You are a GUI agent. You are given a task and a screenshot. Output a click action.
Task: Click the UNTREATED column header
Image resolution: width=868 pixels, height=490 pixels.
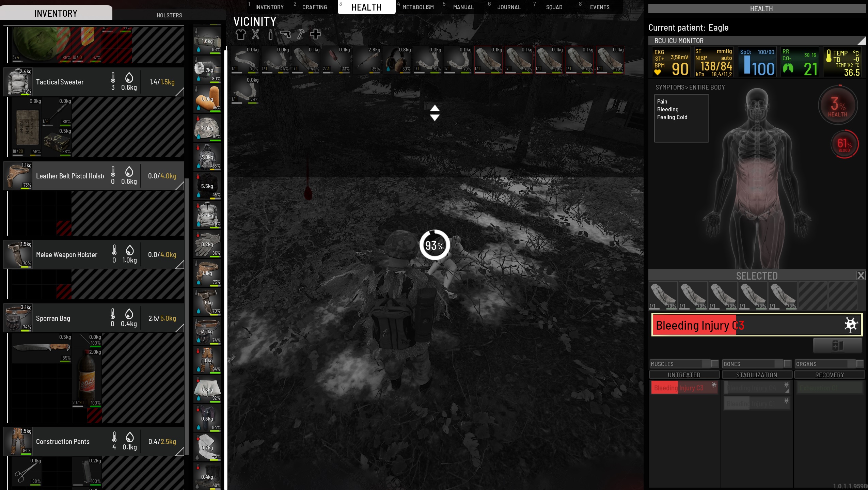pos(684,375)
